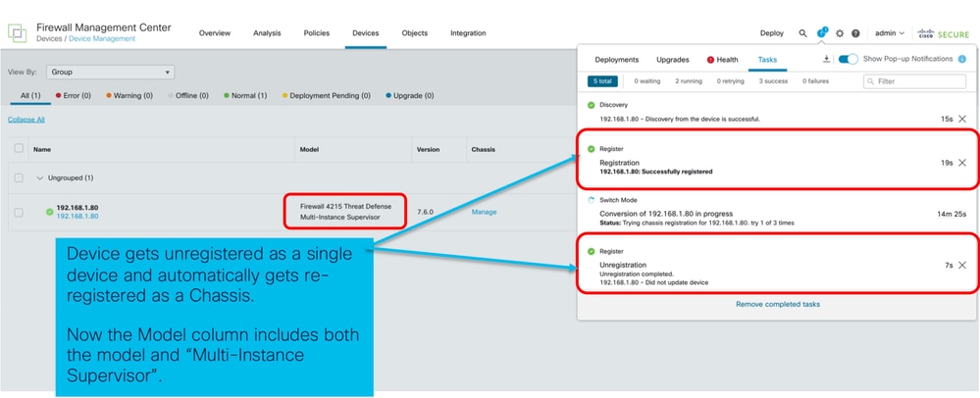The height and width of the screenshot is (398, 980).
Task: Select the 192.168.1.80 device checkbox
Action: click(19, 213)
